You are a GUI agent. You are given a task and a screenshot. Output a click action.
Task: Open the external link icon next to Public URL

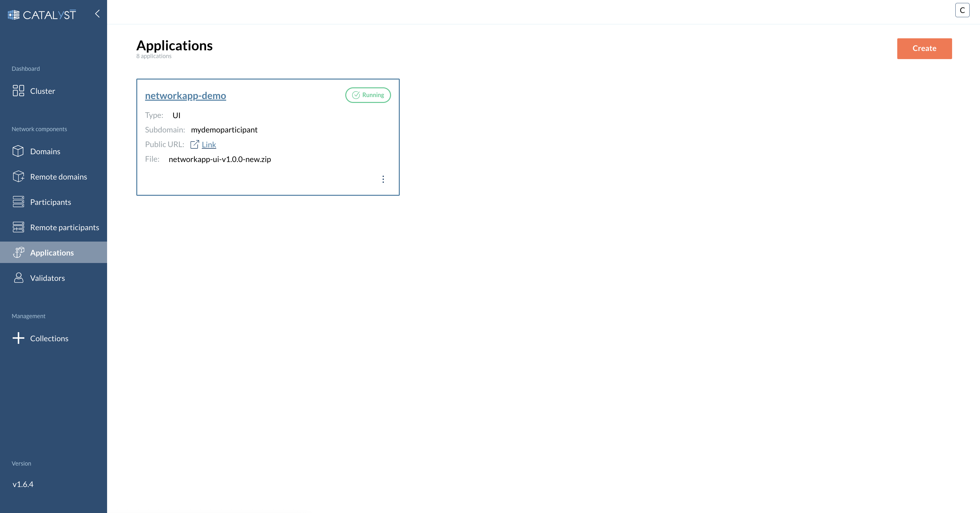click(195, 144)
